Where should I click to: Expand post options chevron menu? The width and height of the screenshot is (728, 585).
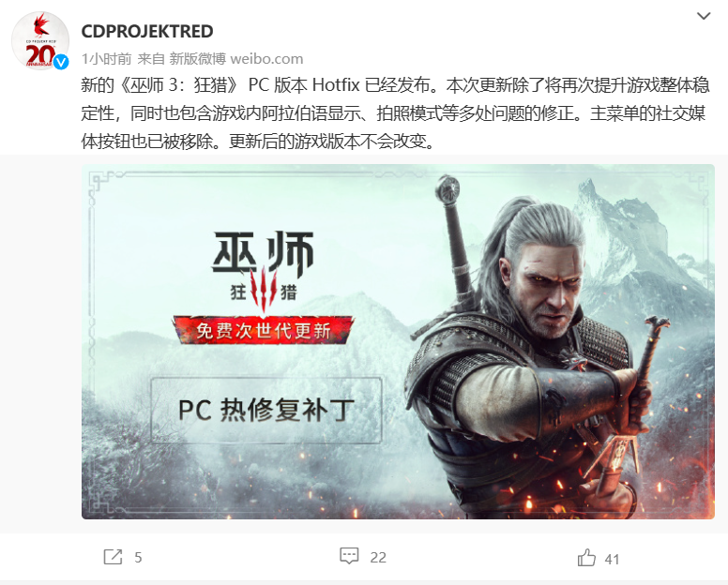tap(704, 16)
